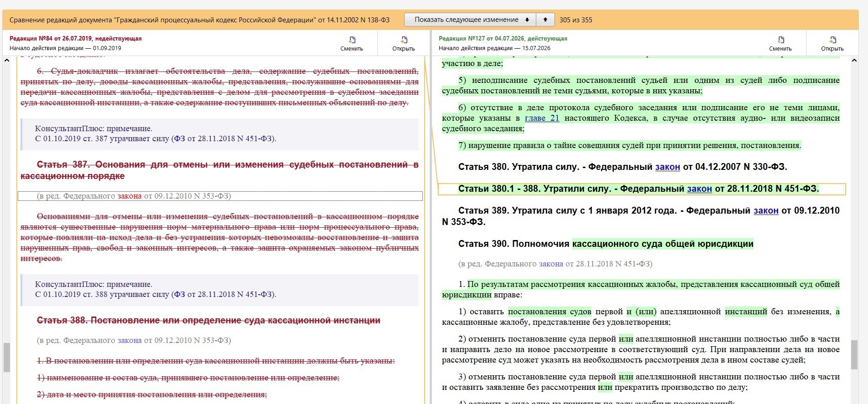Click struck paragraph 6. Судья-докладчик излагает
Viewport: 868px width, 404px height.
click(x=220, y=87)
